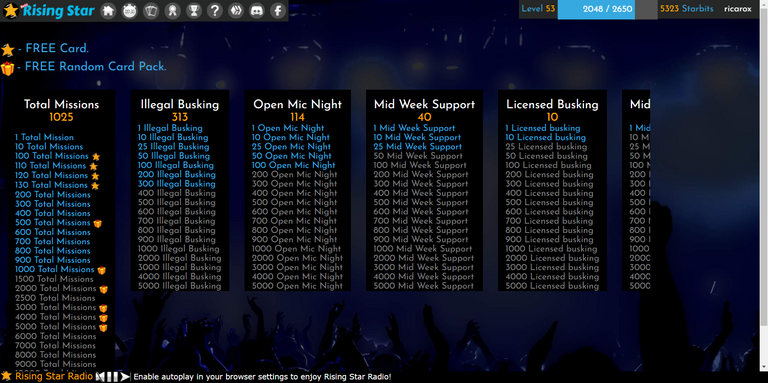
Task: Open the Home icon in top bar
Action: pos(108,10)
